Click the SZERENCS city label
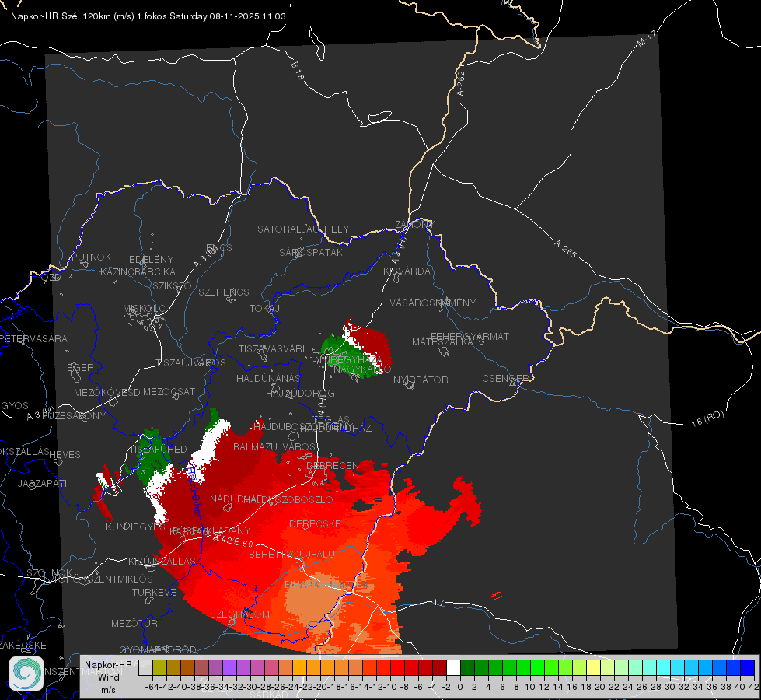The width and height of the screenshot is (761, 700). pos(224,292)
